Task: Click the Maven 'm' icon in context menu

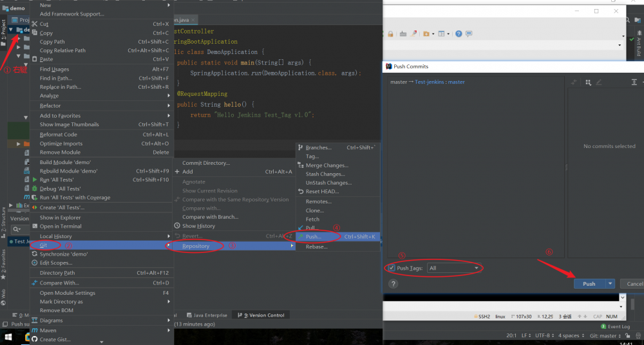Action: [35, 330]
